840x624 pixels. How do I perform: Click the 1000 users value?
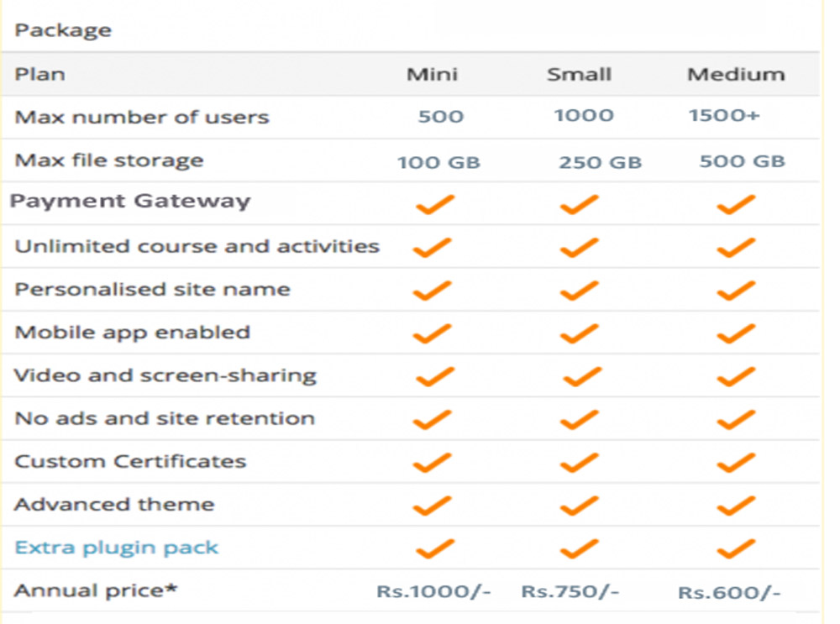(584, 115)
